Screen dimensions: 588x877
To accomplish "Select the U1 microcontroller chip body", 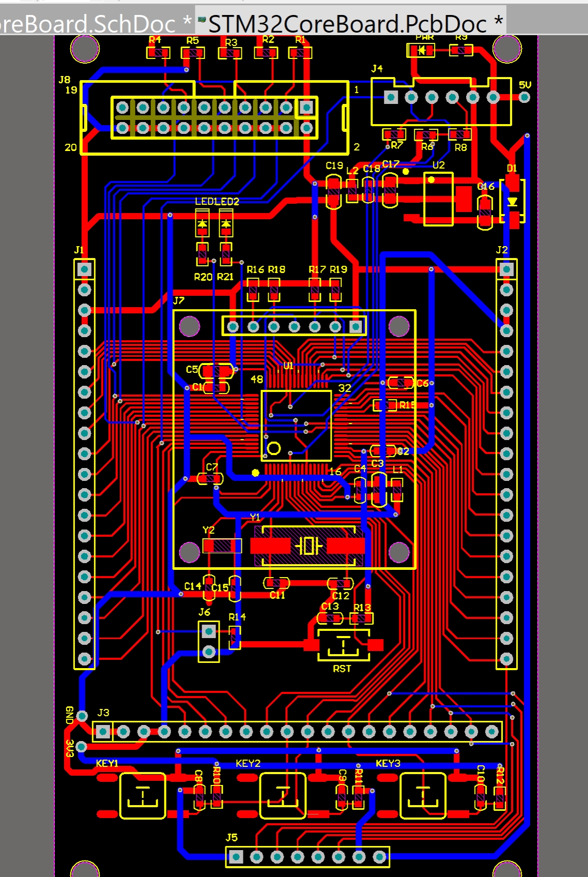I will (x=296, y=425).
